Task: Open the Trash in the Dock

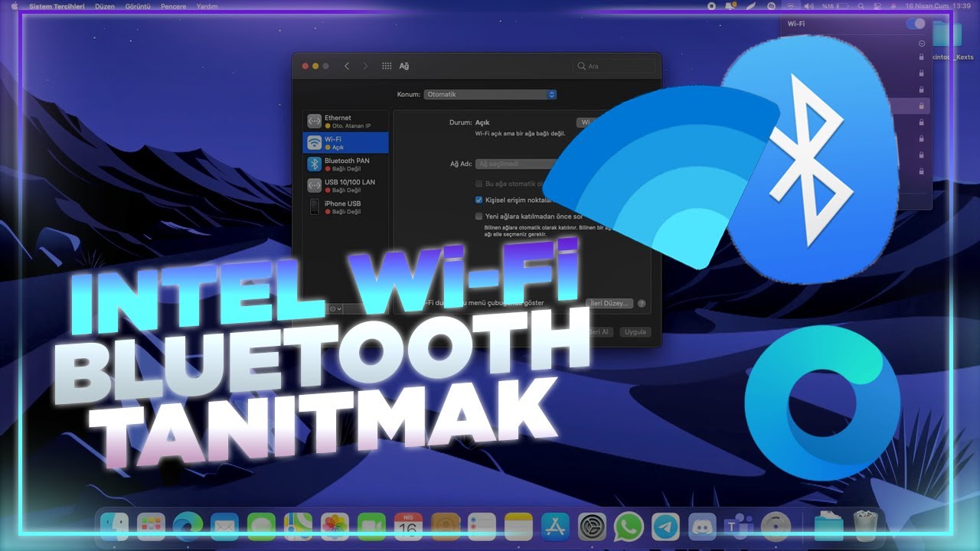Action: (864, 527)
